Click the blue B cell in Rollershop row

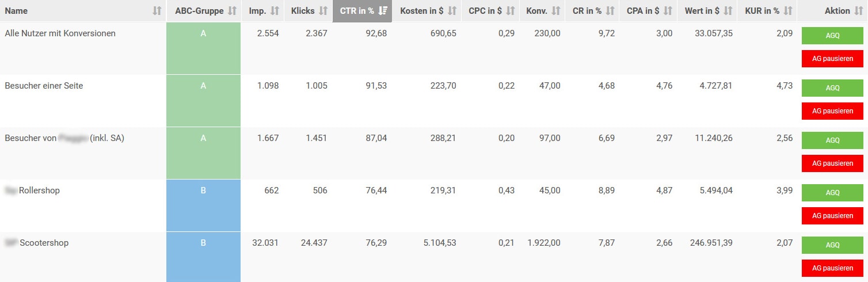203,205
